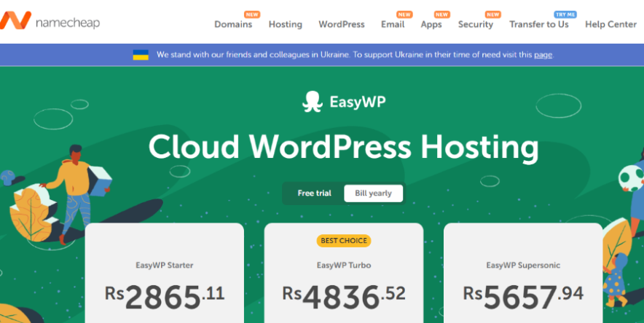The image size is (644, 323).
Task: Open the Apps menu
Action: coord(431,24)
